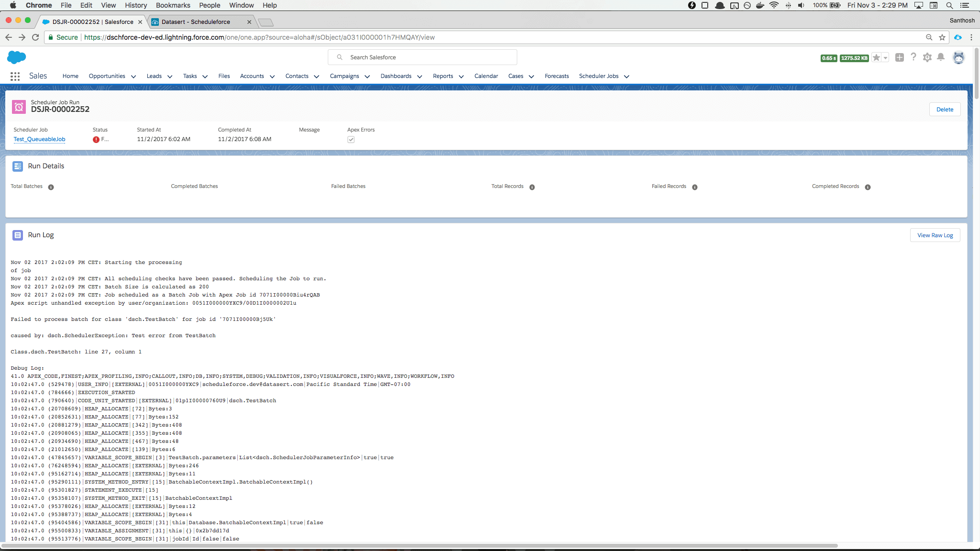The height and width of the screenshot is (551, 980).
Task: Open the user profile avatar
Action: coord(958,57)
